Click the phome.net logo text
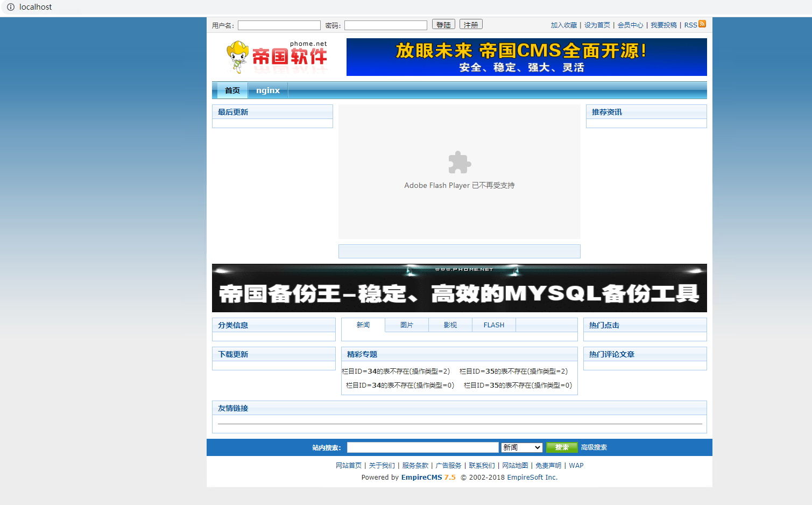Viewport: 812px width, 505px height. tap(308, 43)
